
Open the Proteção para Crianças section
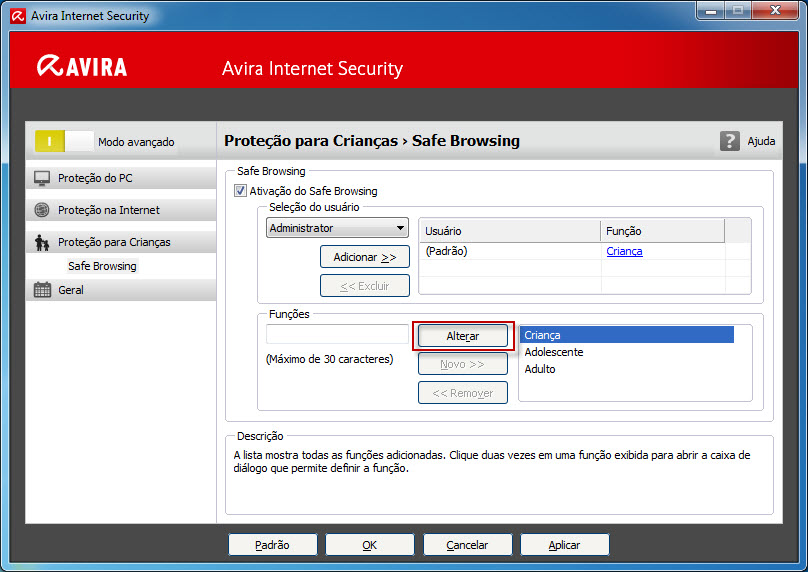(121, 242)
